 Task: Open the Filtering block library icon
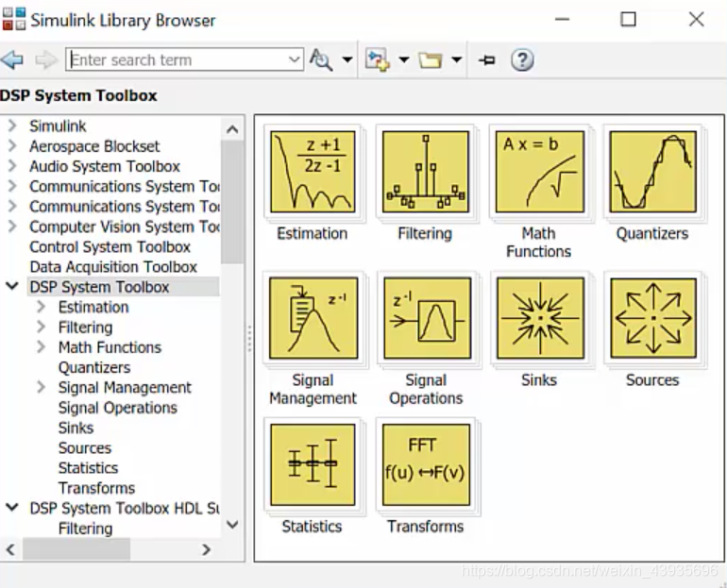[x=425, y=172]
